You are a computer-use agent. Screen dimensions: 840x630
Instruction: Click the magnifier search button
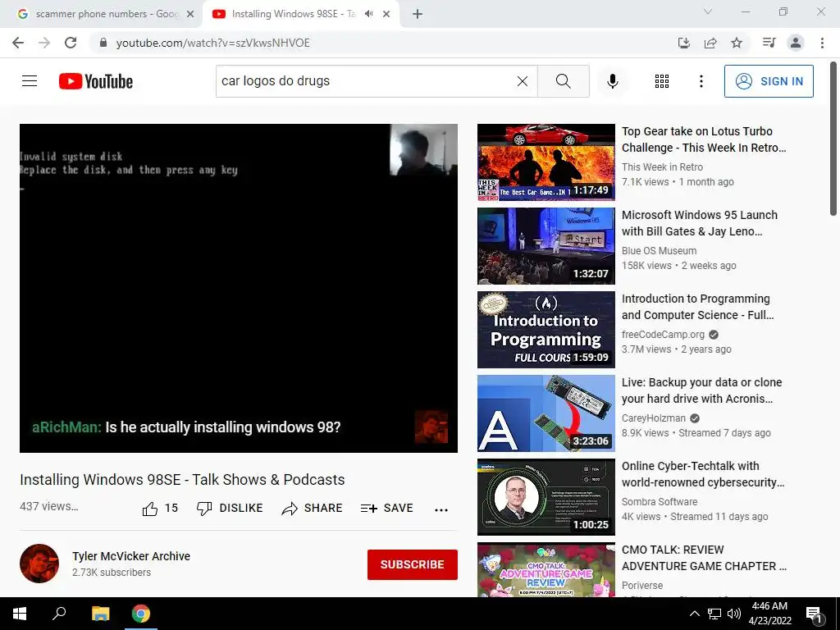click(563, 81)
